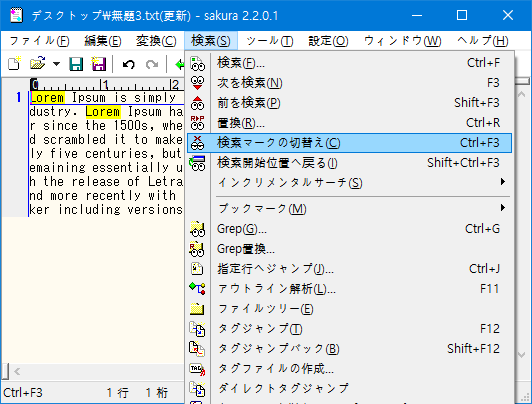Viewport: 532px width, 404px height.
Task: Choose 置換(R)... menu entry
Action: point(349,123)
